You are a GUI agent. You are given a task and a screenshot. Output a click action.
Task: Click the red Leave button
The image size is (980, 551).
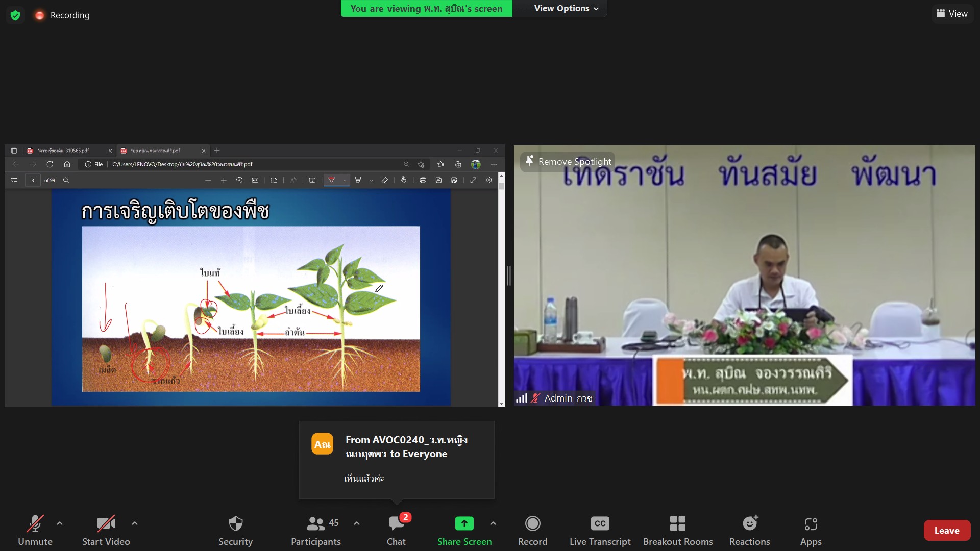coord(947,531)
